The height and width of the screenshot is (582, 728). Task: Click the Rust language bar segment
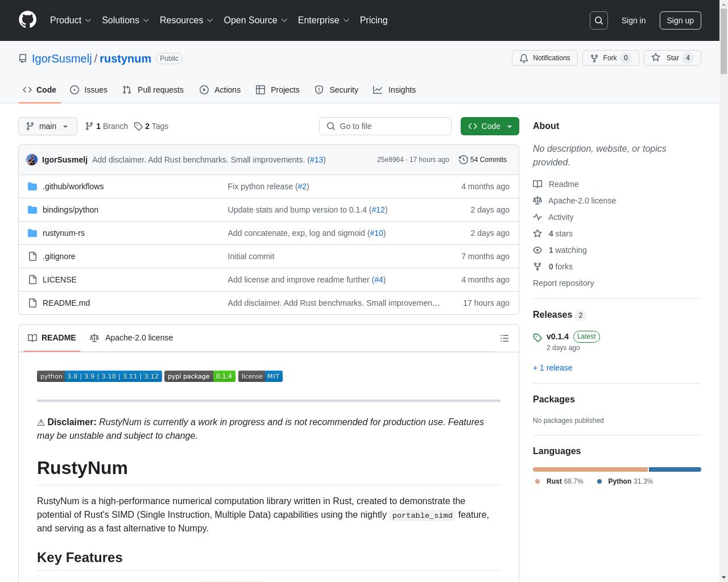tap(590, 469)
